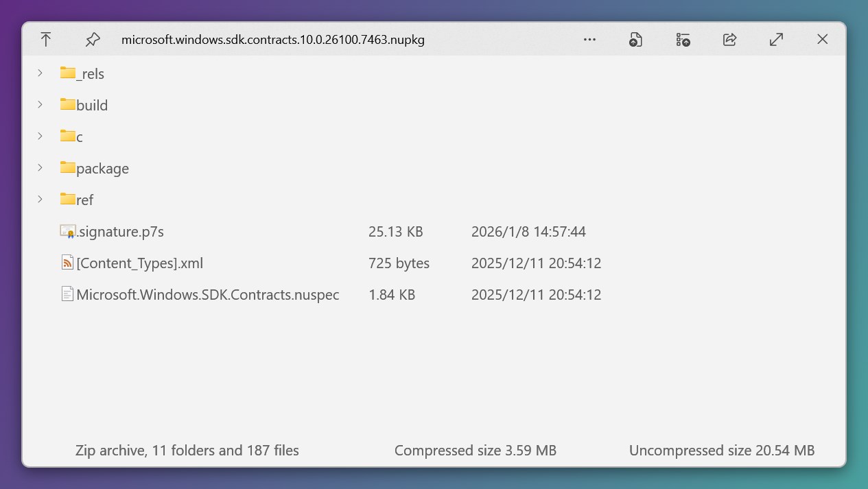This screenshot has width=868, height=489.
Task: Open the Share option
Action: click(x=729, y=39)
